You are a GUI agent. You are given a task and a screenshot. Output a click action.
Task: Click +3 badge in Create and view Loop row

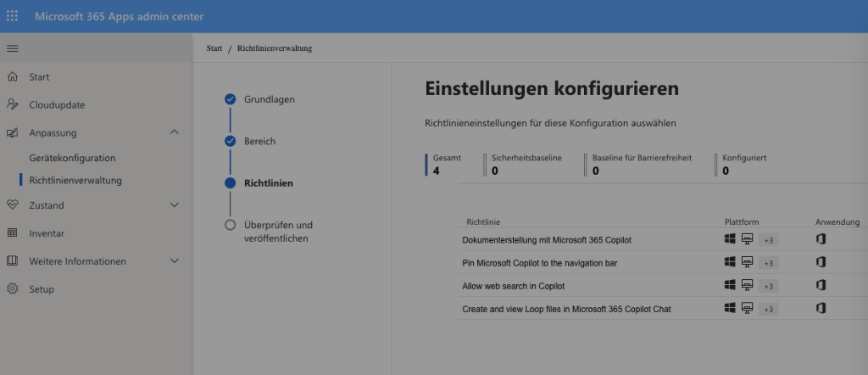click(768, 309)
